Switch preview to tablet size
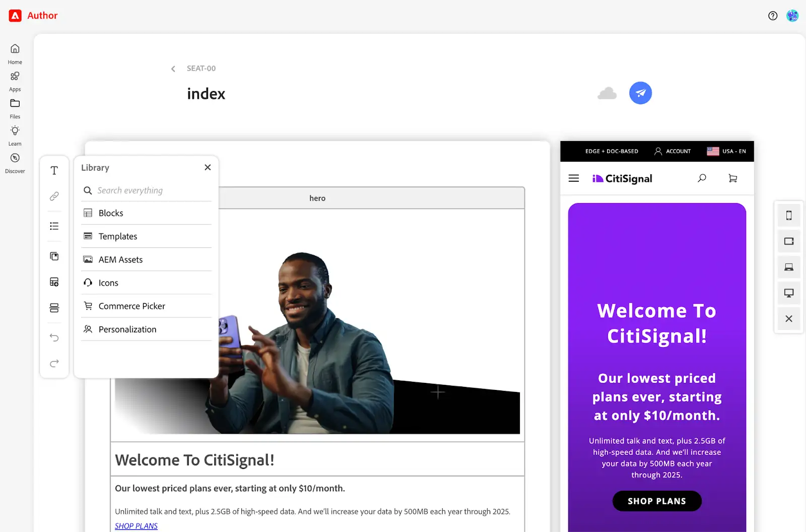The height and width of the screenshot is (532, 806). point(789,241)
